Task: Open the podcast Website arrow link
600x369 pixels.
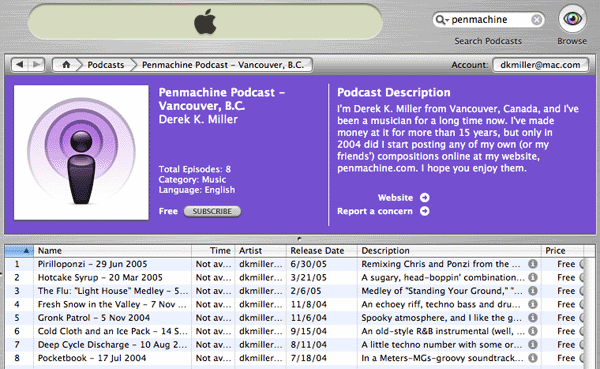Action: [424, 198]
